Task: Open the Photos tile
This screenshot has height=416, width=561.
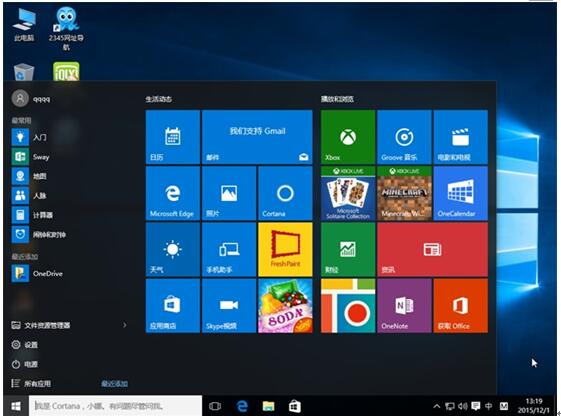Action: point(229,193)
